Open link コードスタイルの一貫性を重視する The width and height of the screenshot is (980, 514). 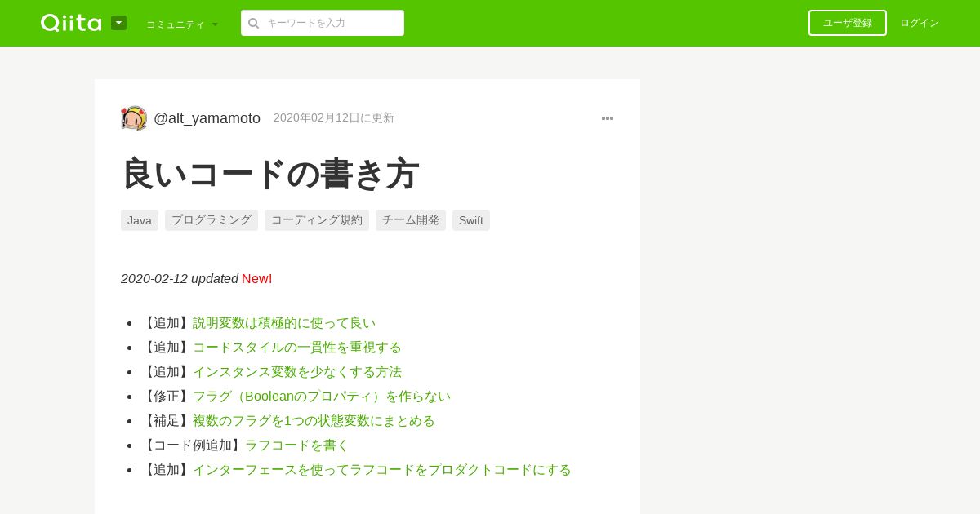pyautogui.click(x=297, y=348)
